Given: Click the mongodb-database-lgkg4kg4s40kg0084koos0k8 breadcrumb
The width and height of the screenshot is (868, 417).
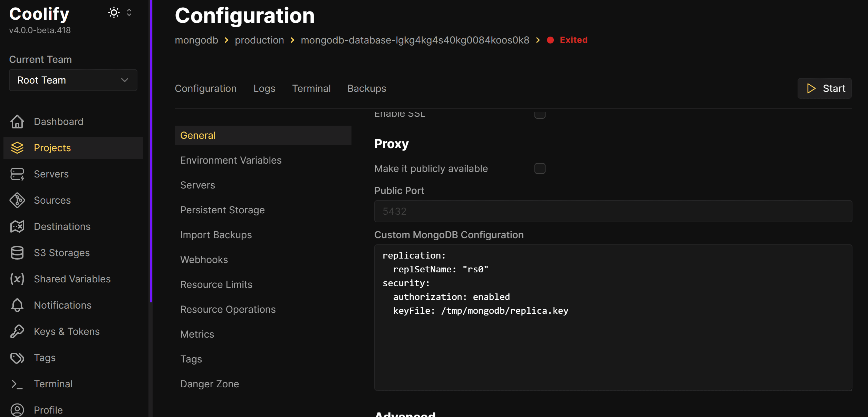Looking at the screenshot, I should click(415, 40).
